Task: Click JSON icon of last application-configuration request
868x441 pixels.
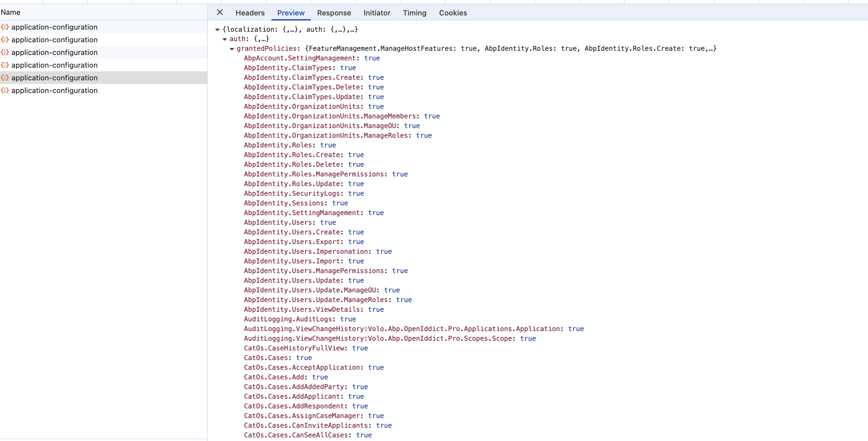Action: coord(5,90)
